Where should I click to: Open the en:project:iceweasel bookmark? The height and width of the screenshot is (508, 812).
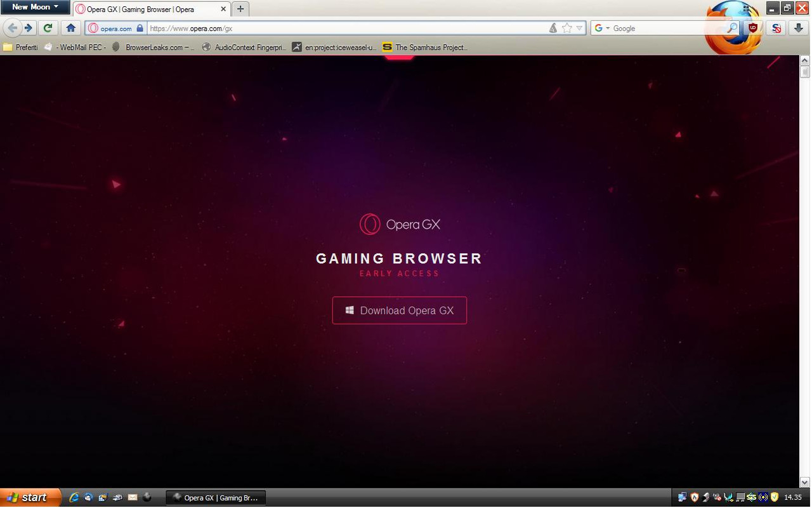[334, 47]
